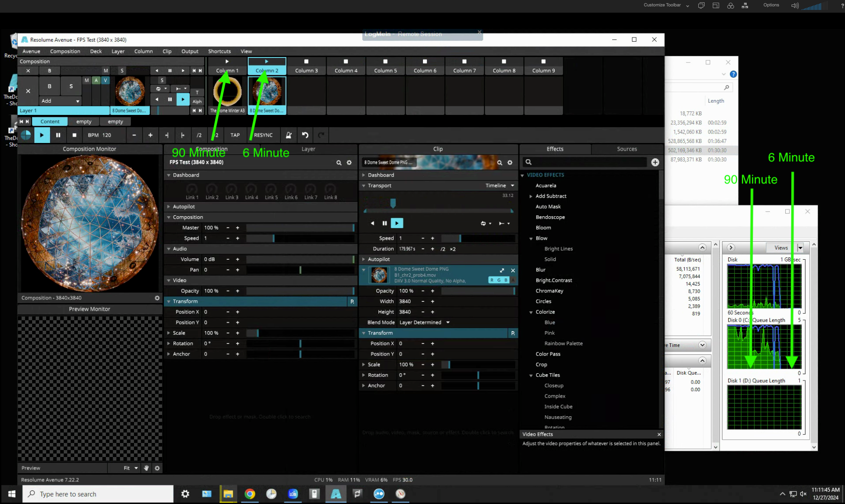
Task: Click the undo arrow icon
Action: pos(305,135)
